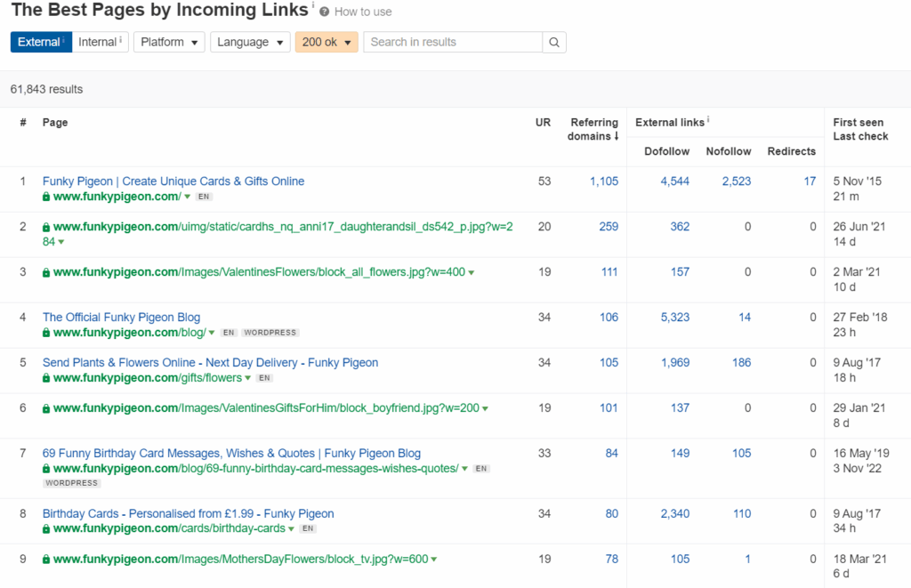
Task: Click the 5 Nov '15 date
Action: [857, 181]
